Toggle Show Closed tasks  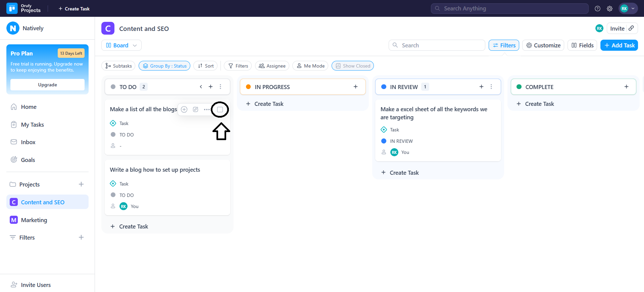coord(352,66)
